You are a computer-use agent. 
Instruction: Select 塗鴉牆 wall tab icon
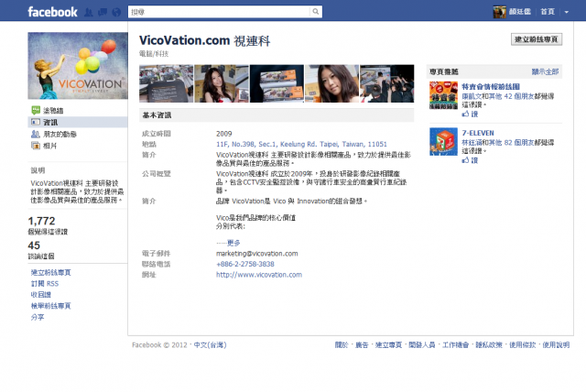pos(36,110)
